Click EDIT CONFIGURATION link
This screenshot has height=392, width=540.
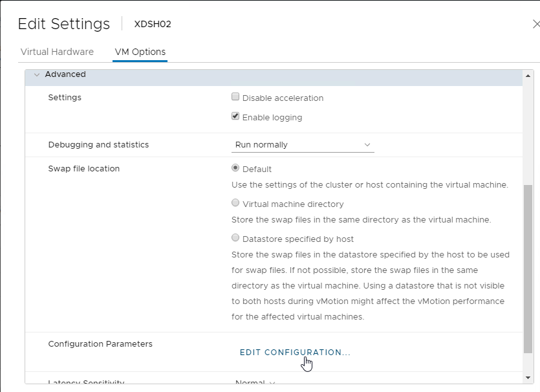coord(295,353)
